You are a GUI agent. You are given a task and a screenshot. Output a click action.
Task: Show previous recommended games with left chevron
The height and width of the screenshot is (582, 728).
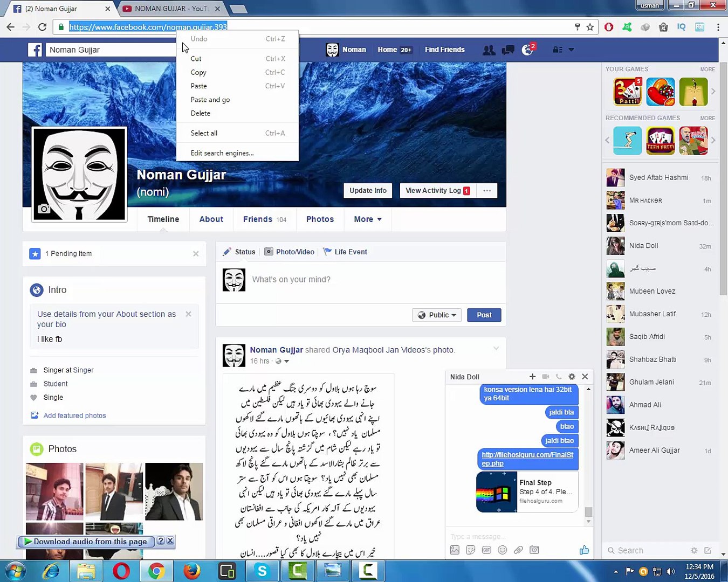point(608,140)
